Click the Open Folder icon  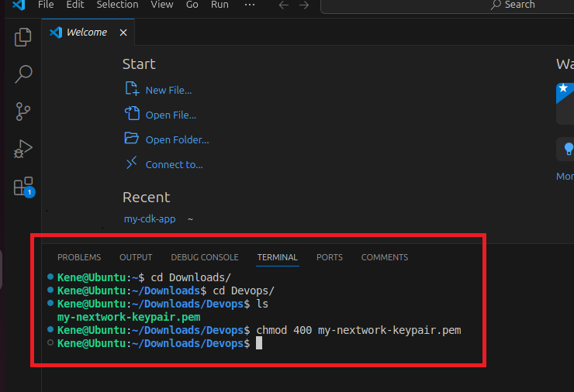(x=131, y=138)
